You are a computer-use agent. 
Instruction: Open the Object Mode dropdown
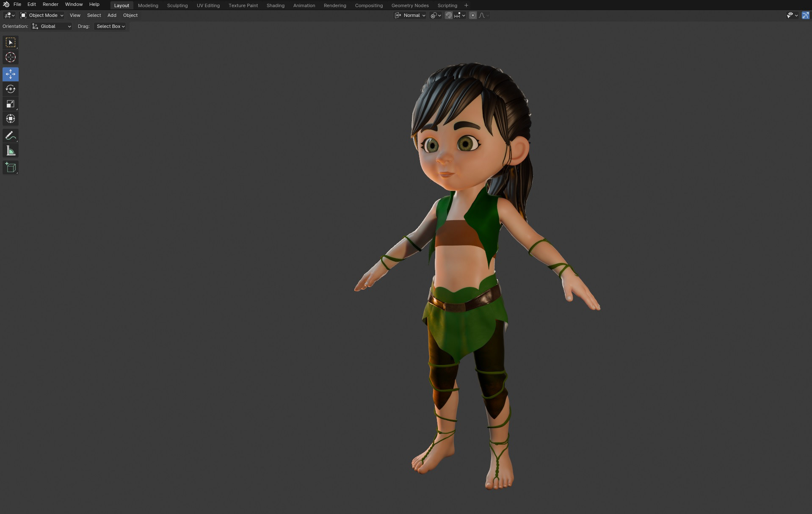[x=42, y=15]
